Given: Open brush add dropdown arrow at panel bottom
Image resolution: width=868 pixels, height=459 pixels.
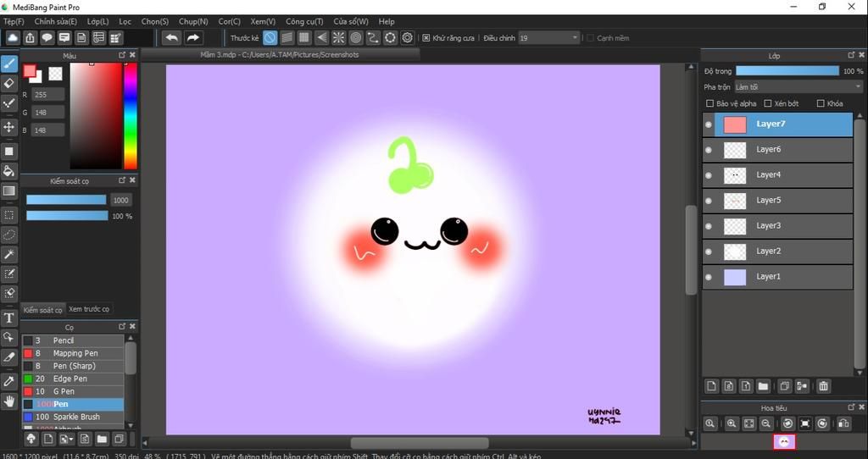Looking at the screenshot, I should 67,439.
